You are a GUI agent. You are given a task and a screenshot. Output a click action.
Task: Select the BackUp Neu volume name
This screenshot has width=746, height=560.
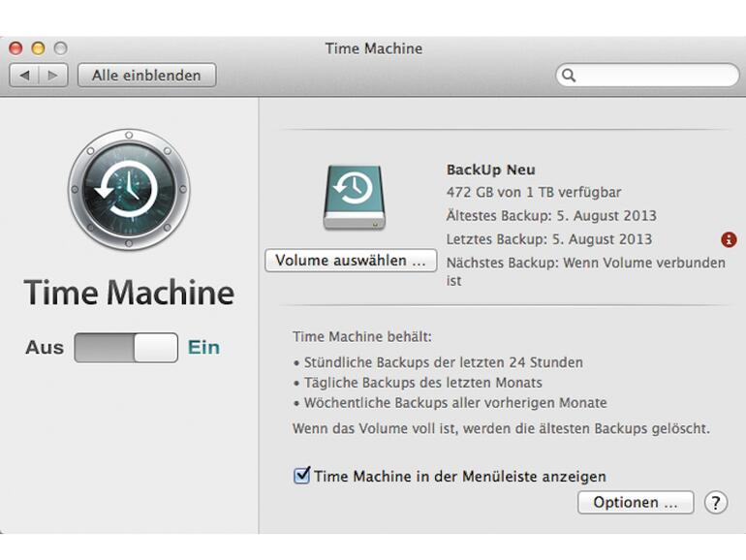[x=490, y=170]
